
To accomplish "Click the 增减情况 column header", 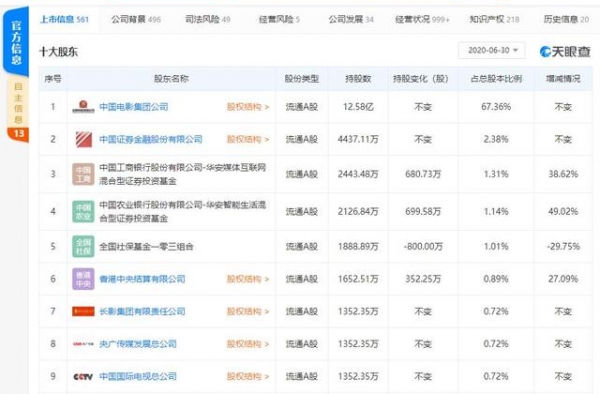I will 563,79.
